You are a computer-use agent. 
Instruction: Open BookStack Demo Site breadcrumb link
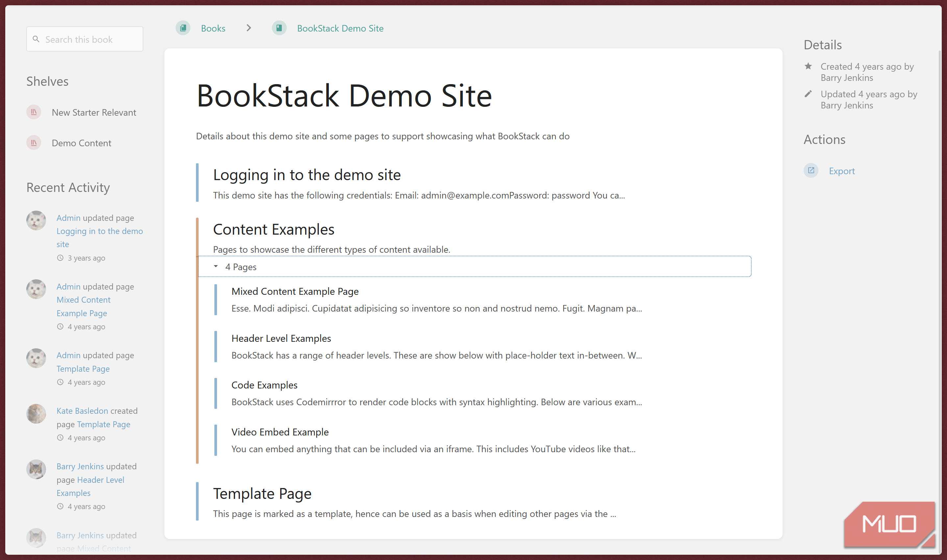[x=340, y=28]
